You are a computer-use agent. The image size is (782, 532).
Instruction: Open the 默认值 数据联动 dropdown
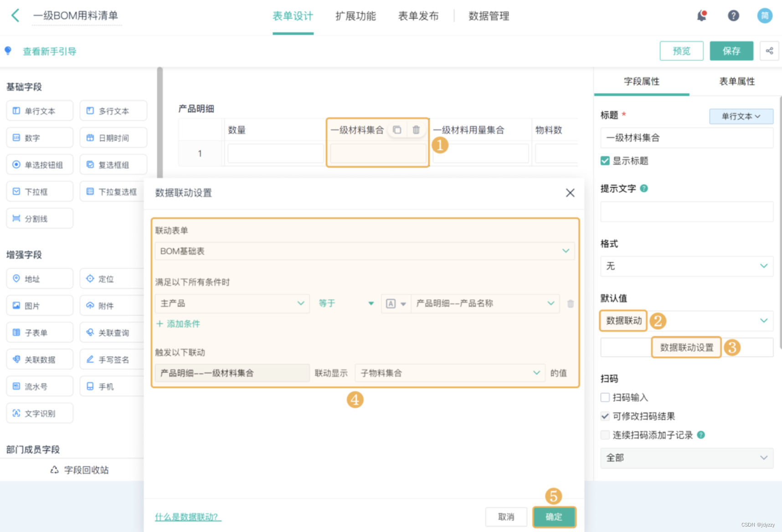coord(687,321)
